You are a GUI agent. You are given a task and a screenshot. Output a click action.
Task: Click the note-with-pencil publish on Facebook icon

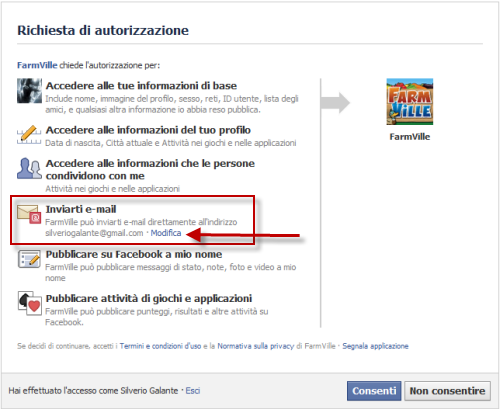(29, 259)
